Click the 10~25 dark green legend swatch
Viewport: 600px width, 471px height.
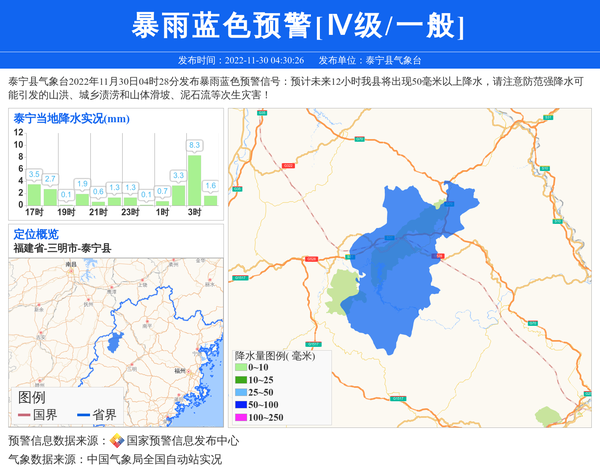click(x=240, y=380)
